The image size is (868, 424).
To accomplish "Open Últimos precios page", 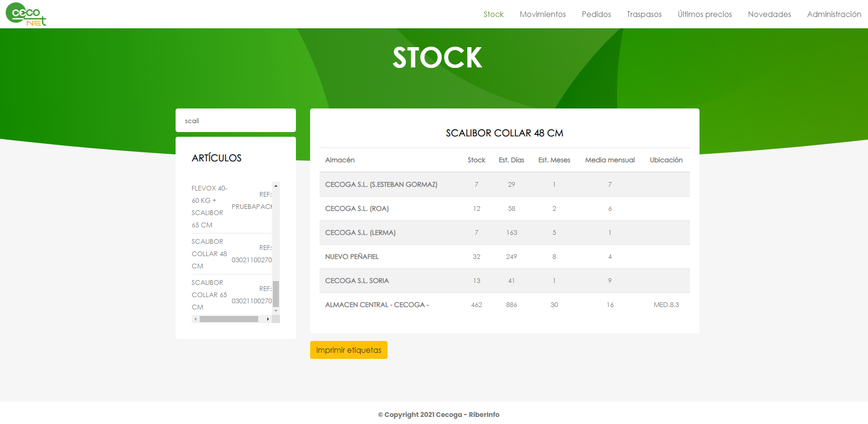I will click(x=704, y=14).
